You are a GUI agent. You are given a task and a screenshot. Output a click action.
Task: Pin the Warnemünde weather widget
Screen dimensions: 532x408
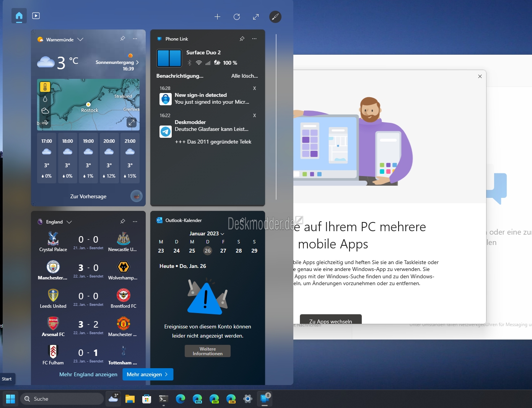pos(122,39)
